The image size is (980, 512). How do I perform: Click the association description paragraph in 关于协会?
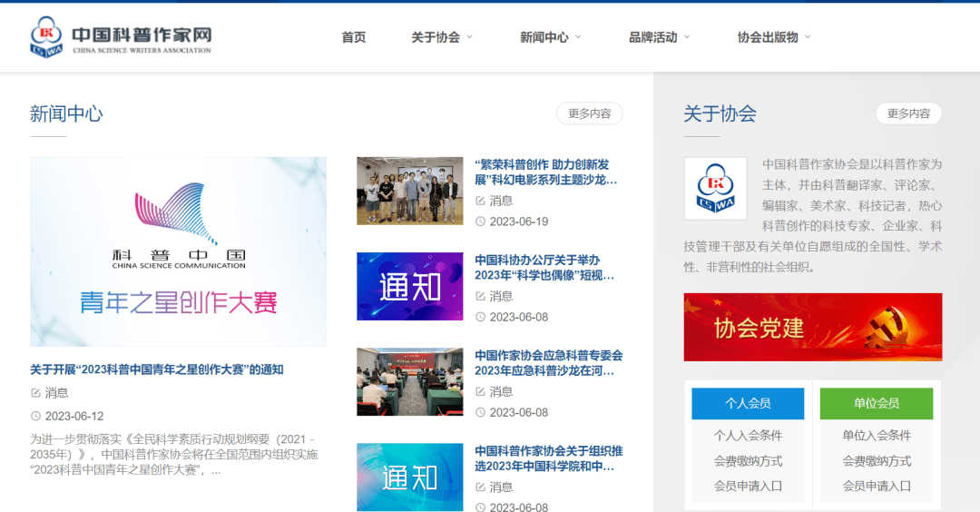[x=812, y=216]
